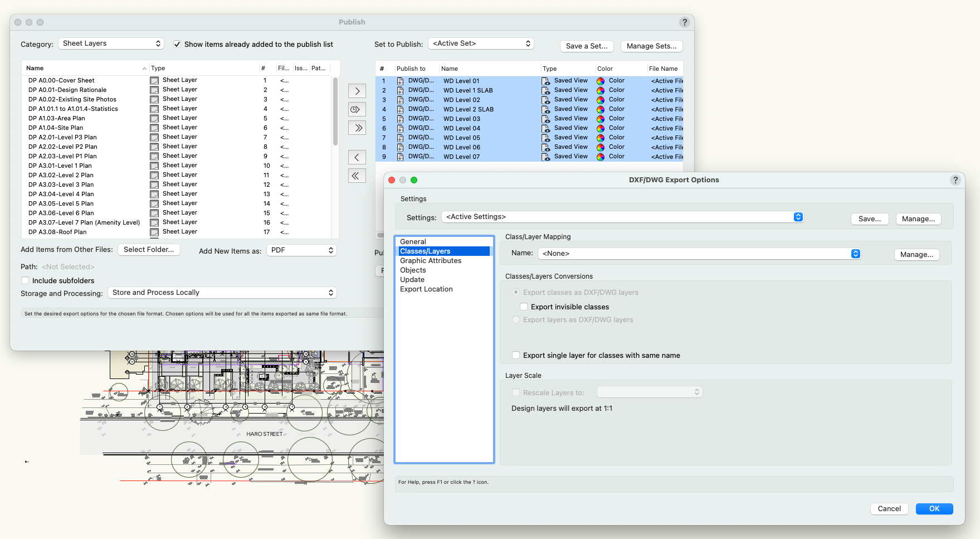Image resolution: width=980 pixels, height=539 pixels.
Task: Select the Graphic Attributes section
Action: [431, 260]
